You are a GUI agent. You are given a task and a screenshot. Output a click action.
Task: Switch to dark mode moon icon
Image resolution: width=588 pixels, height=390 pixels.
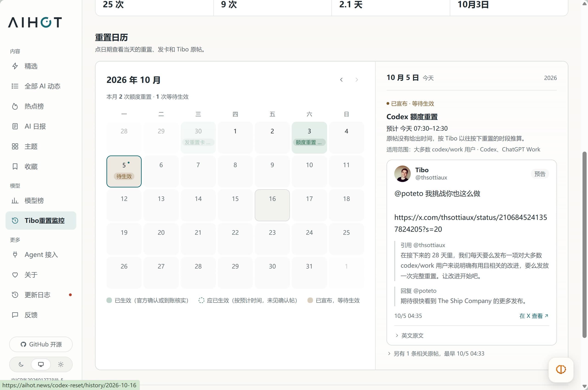[21, 364]
